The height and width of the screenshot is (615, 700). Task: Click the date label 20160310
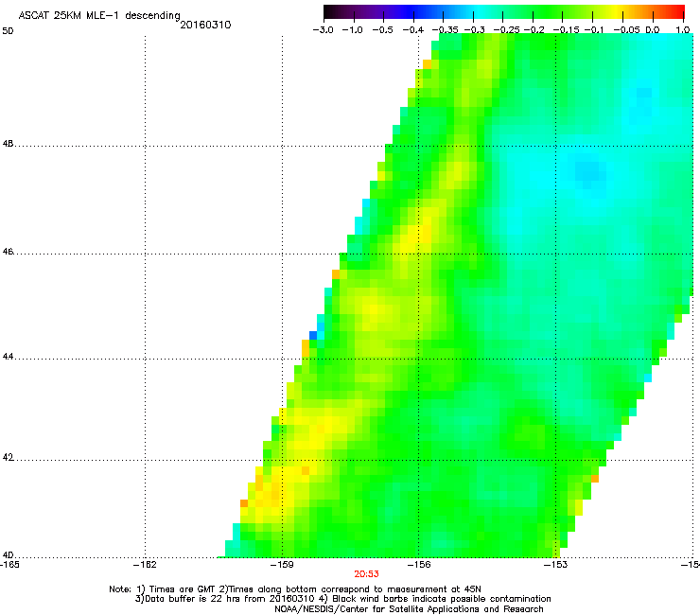(205, 25)
